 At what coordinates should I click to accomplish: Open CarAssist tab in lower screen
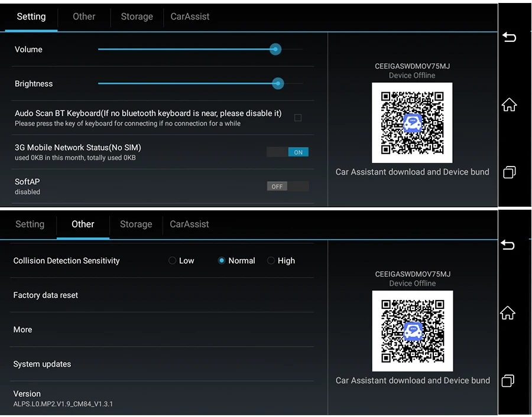tap(189, 224)
